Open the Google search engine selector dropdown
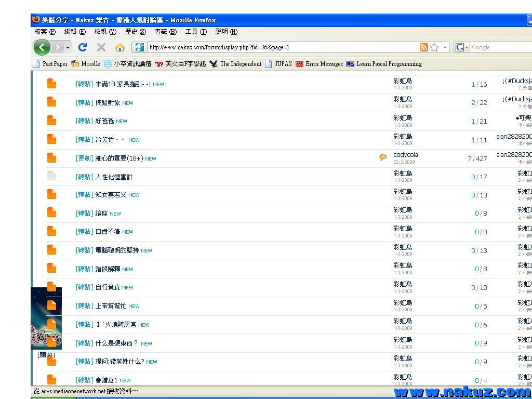 coord(461,47)
